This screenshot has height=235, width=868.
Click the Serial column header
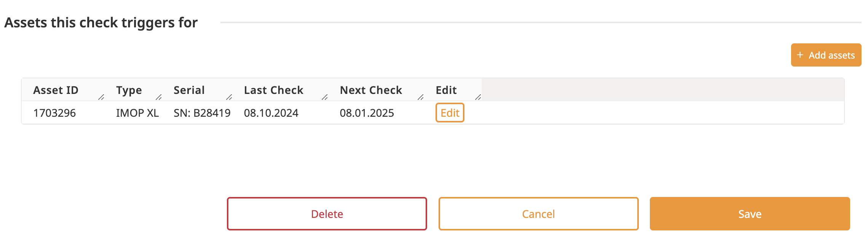pyautogui.click(x=189, y=90)
